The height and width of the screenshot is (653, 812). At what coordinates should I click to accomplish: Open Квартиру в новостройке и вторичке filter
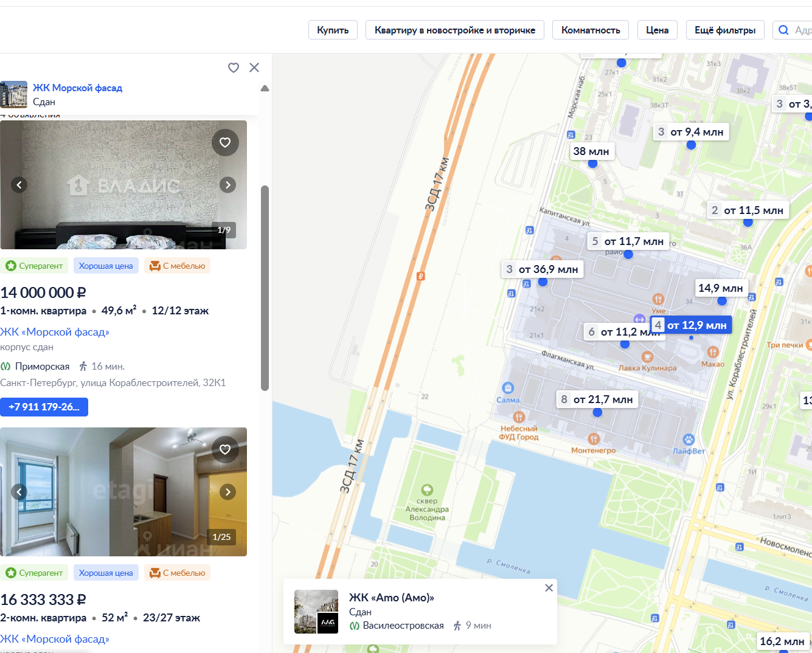[x=455, y=30]
